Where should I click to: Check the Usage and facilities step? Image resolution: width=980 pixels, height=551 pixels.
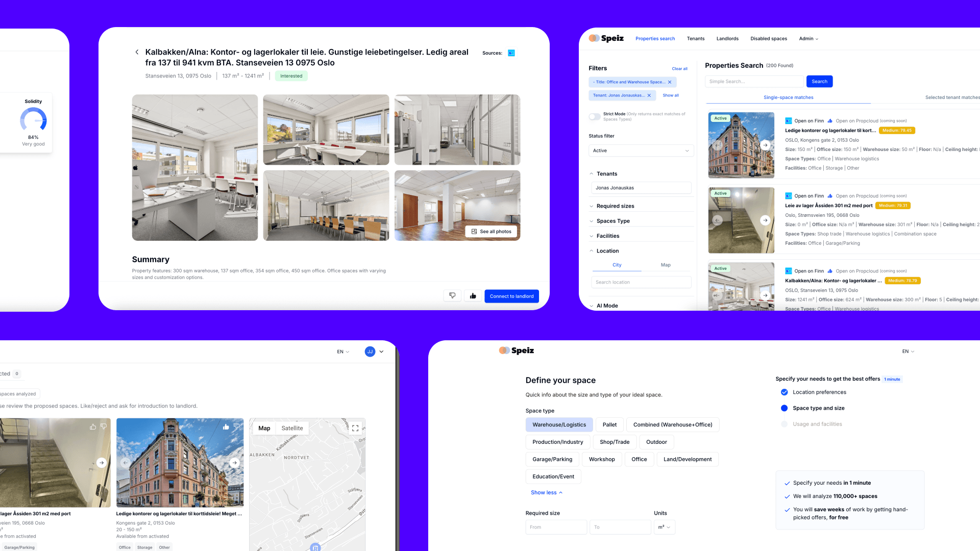click(784, 424)
